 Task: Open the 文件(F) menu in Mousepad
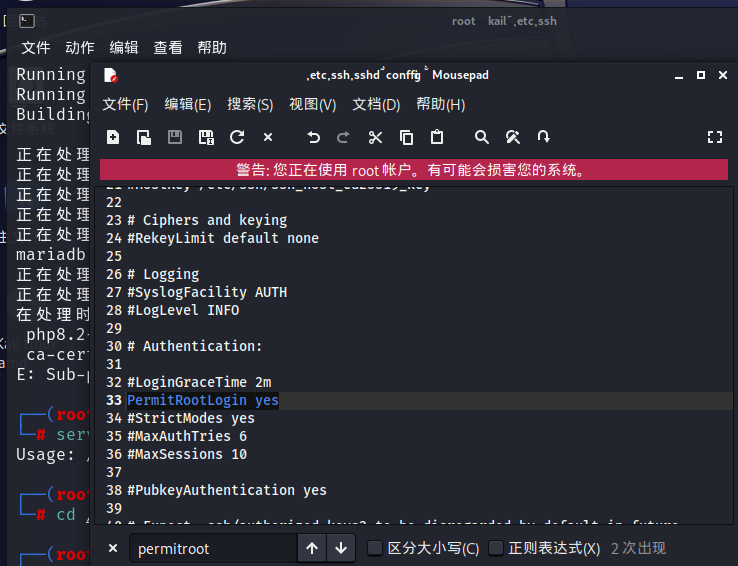coord(125,104)
